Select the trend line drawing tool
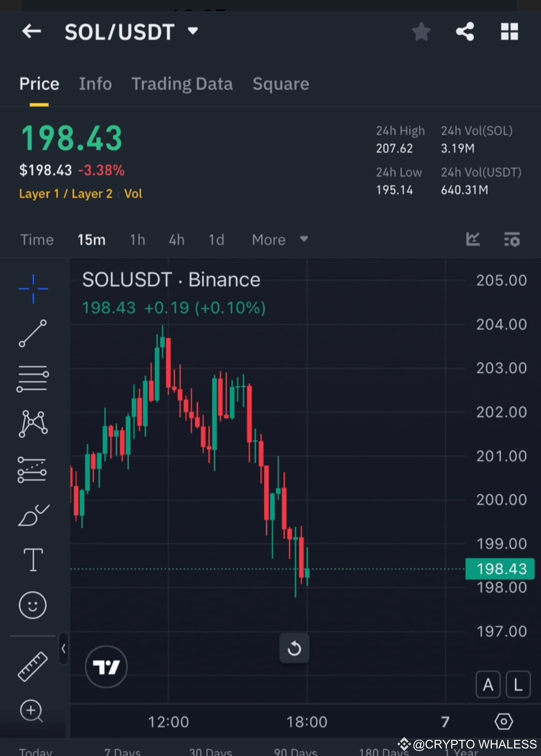 (x=33, y=333)
